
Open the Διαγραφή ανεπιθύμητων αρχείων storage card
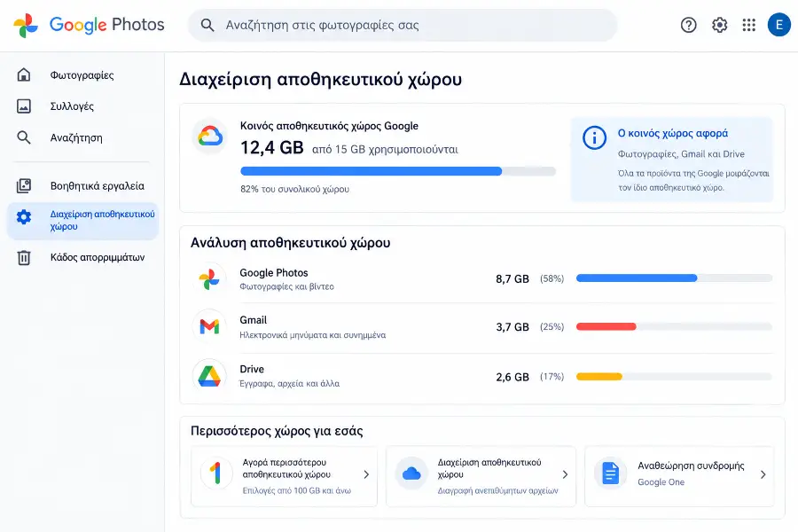(x=481, y=476)
